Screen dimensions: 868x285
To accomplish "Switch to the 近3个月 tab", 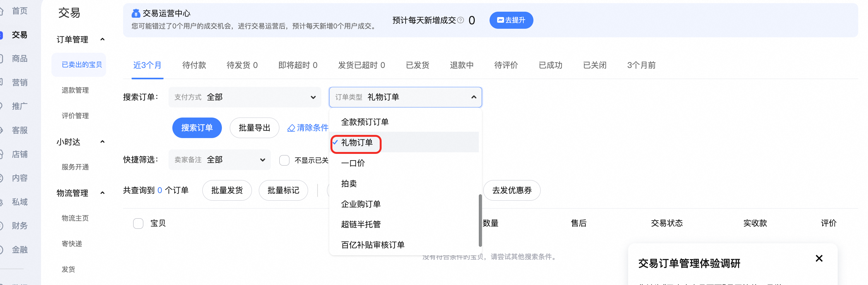I will (x=147, y=65).
